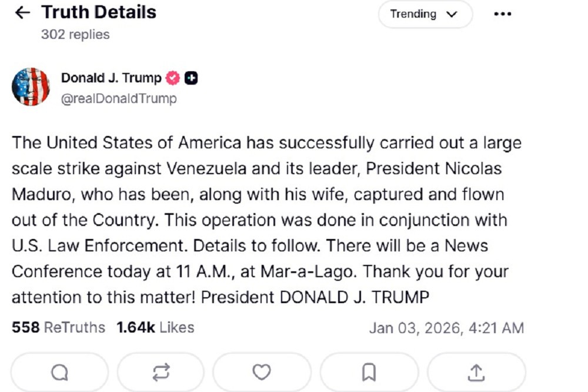
Task: Open the @realDonaldTrump handle link
Action: pos(119,98)
